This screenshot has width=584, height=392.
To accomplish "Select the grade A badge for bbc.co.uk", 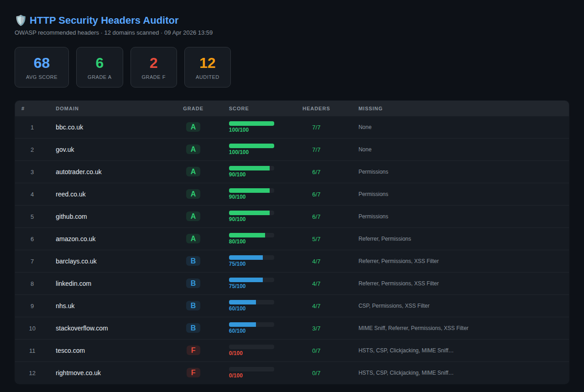I will coord(193,127).
